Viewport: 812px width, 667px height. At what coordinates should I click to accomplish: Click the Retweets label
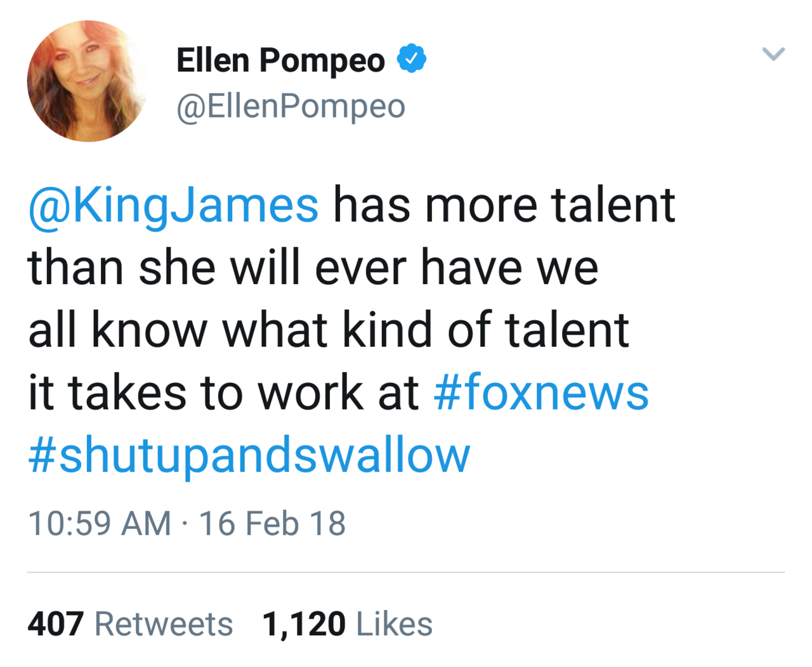click(164, 624)
